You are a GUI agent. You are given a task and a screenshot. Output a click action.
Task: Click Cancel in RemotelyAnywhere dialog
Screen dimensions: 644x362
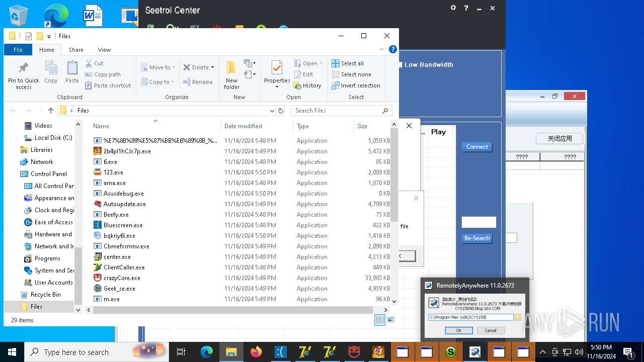coord(491,330)
